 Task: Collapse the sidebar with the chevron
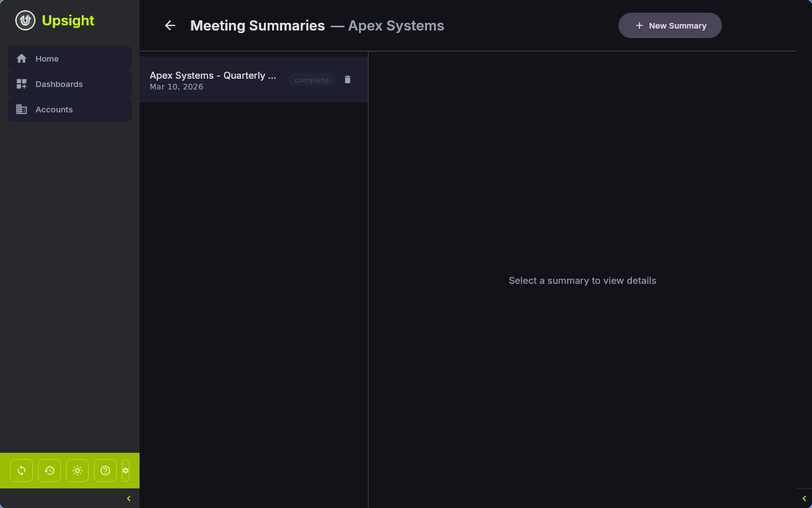[x=129, y=498]
